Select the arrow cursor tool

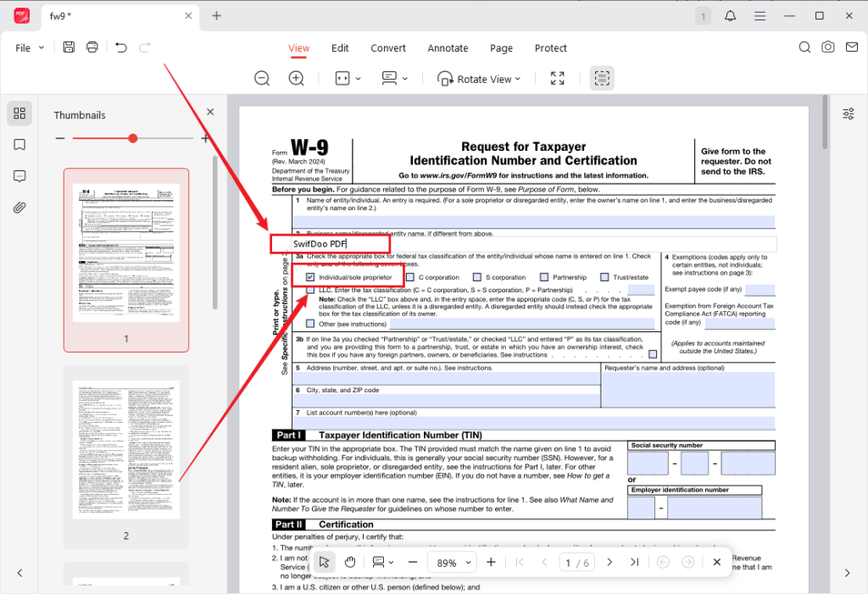[x=324, y=562]
